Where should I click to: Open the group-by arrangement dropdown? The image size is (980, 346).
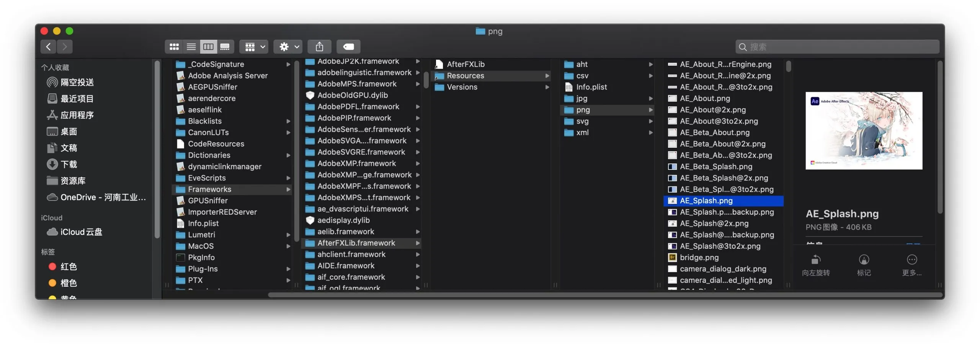[254, 47]
